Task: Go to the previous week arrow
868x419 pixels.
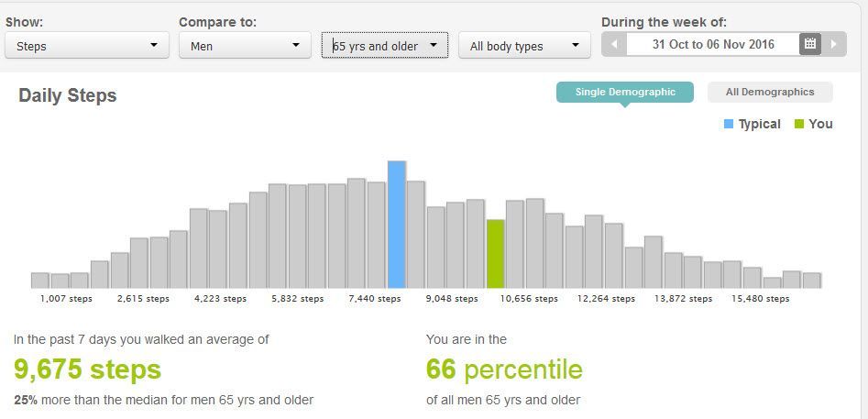Action: 614,44
